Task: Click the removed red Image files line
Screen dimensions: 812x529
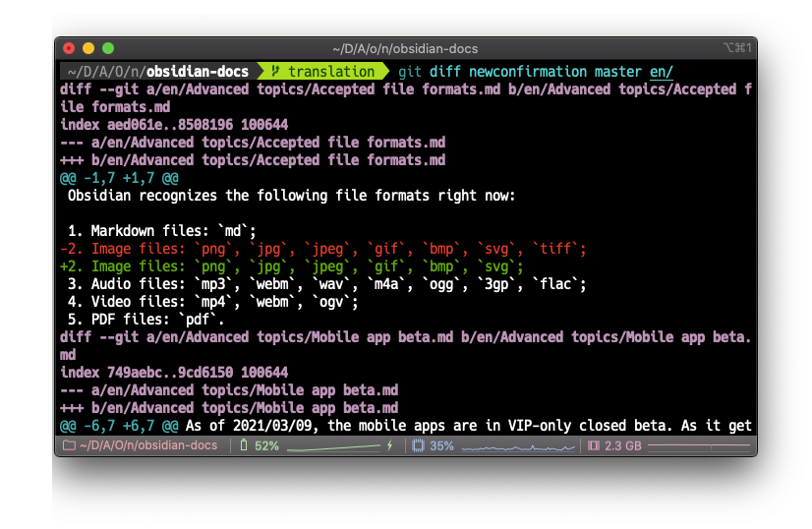Action: click(323, 249)
